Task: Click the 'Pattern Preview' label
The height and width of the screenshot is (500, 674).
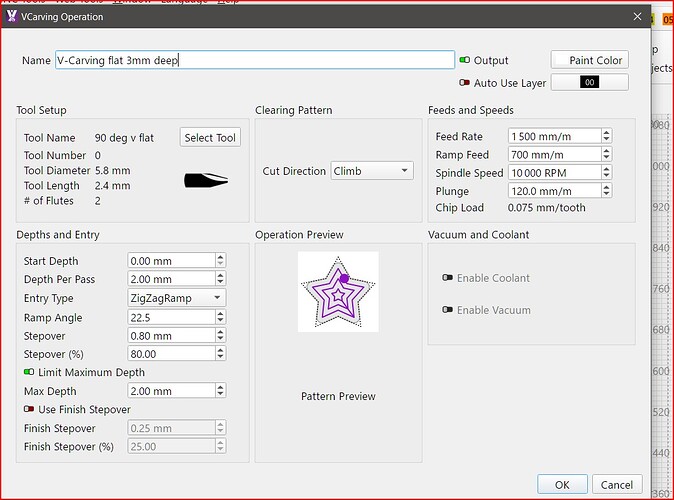Action: [338, 396]
